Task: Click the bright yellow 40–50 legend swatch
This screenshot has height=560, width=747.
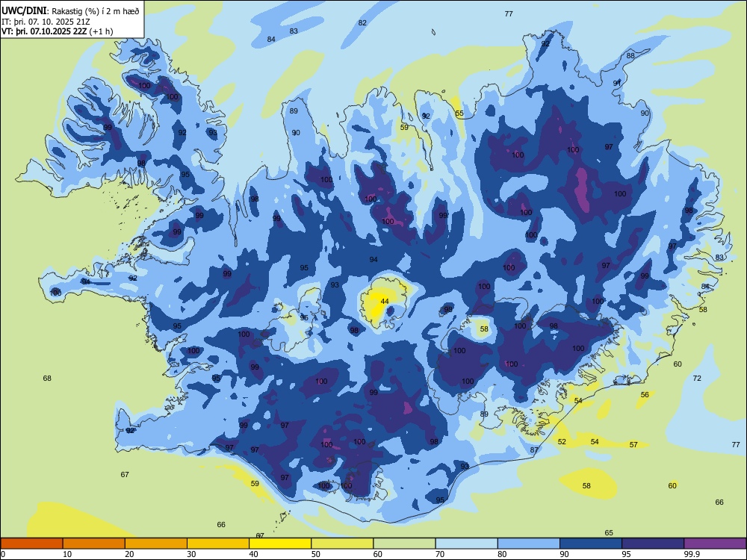Action: click(280, 544)
